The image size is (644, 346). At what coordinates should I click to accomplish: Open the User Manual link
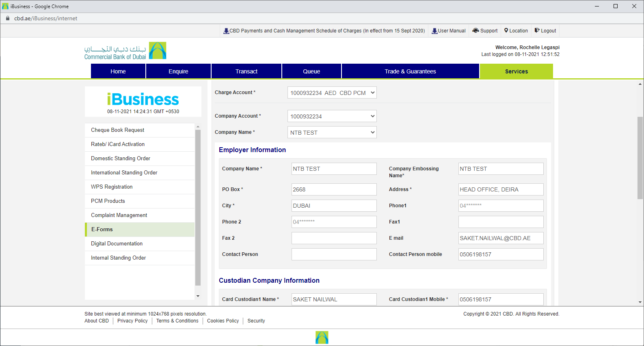(452, 31)
